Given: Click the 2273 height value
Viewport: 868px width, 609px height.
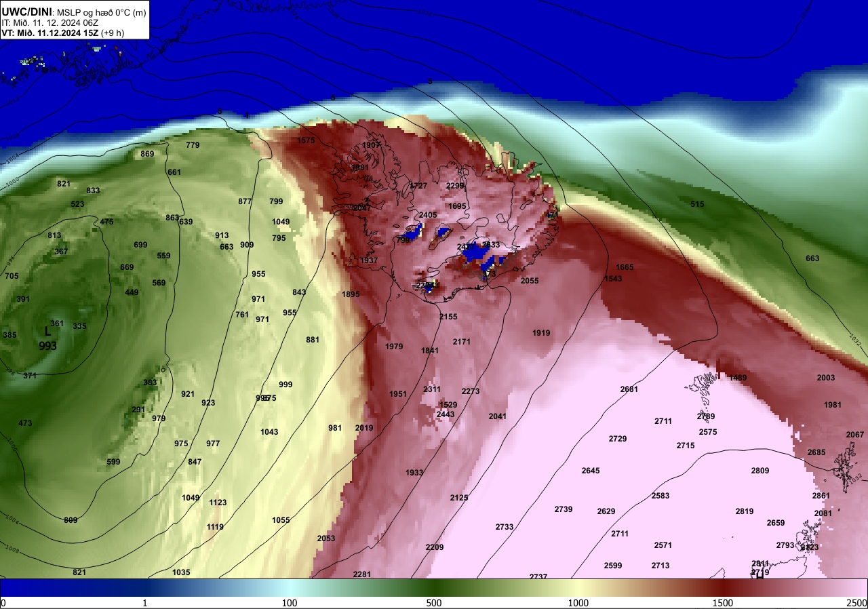Looking at the screenshot, I should click(471, 391).
